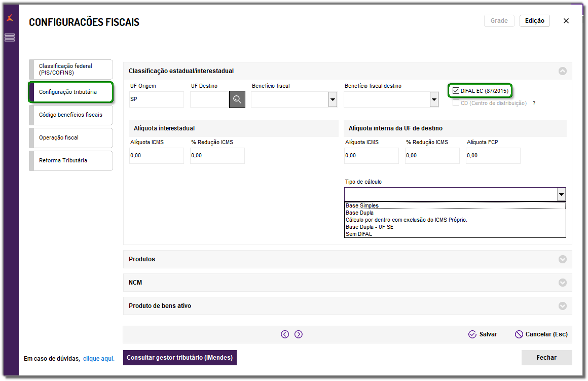Open the Benefício fiscal dropdown
The height and width of the screenshot is (381, 588).
[333, 100]
